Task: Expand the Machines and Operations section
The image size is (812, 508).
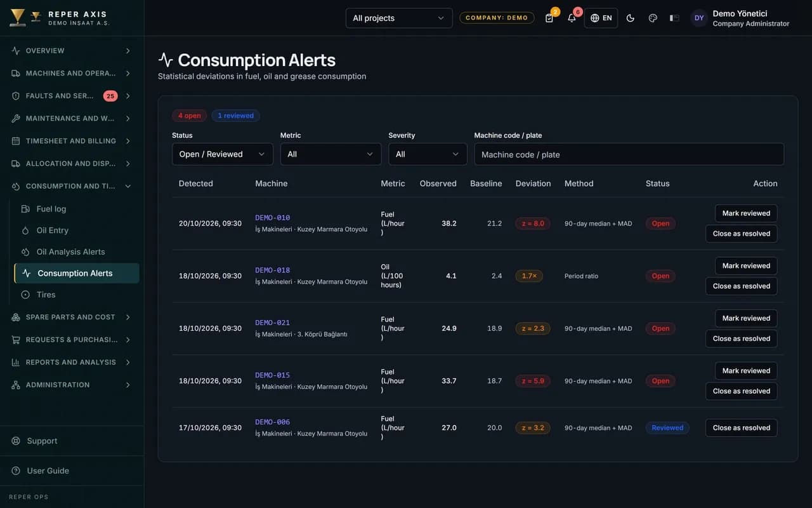Action: 72,73
